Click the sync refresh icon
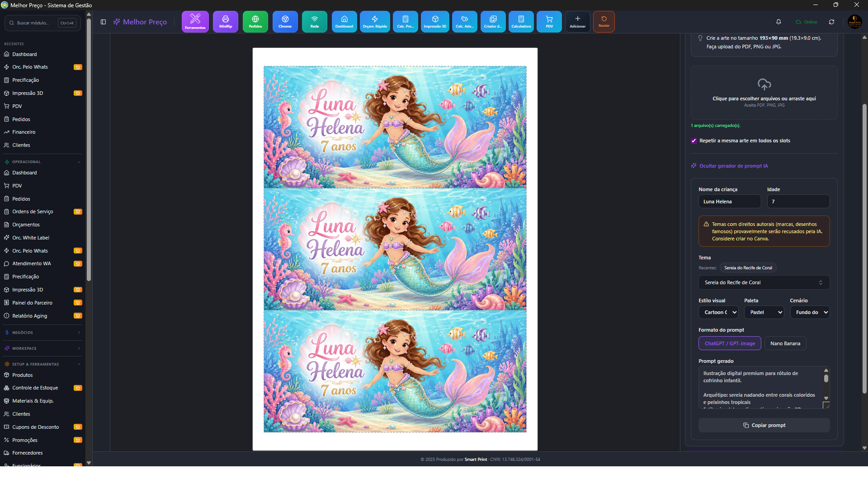 [831, 22]
